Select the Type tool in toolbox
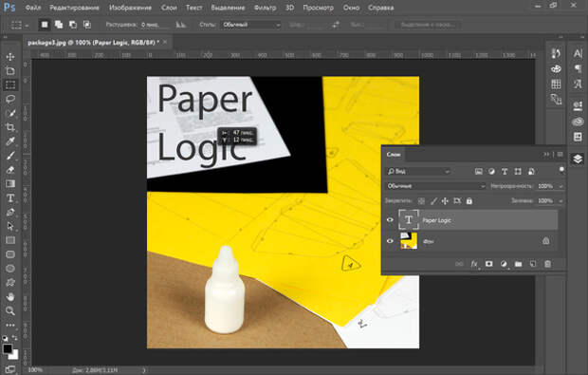This screenshot has height=375, width=588. point(10,197)
